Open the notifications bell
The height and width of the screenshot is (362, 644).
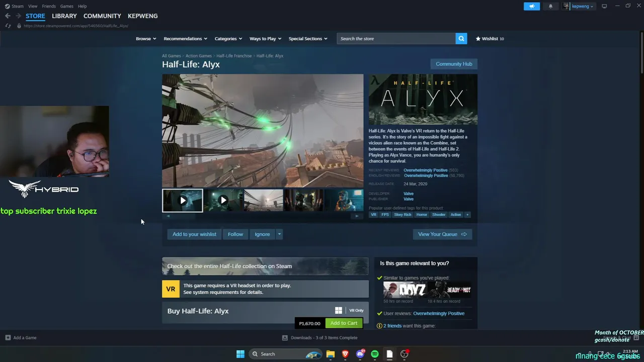(550, 6)
